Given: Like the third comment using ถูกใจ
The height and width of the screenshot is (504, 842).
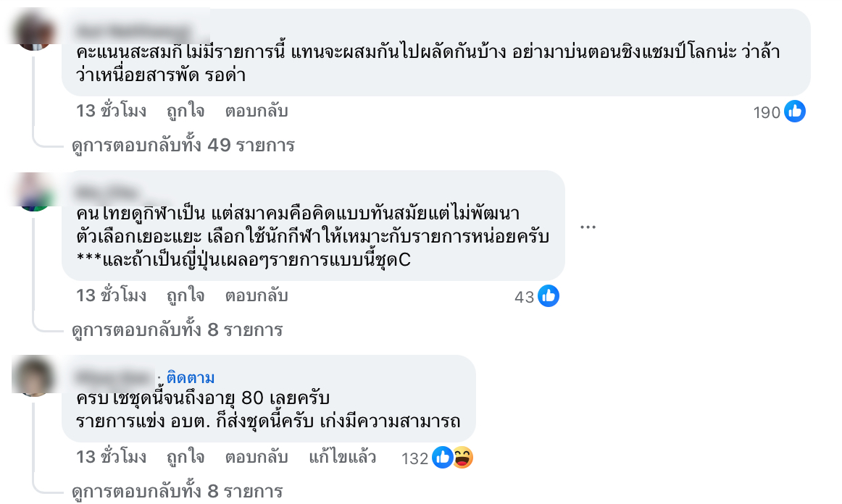Looking at the screenshot, I should tap(186, 458).
